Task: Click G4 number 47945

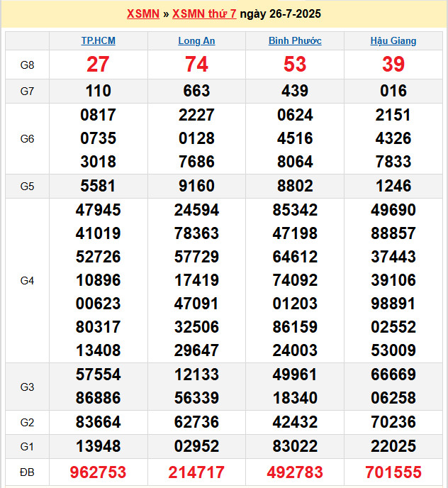Action: [99, 210]
